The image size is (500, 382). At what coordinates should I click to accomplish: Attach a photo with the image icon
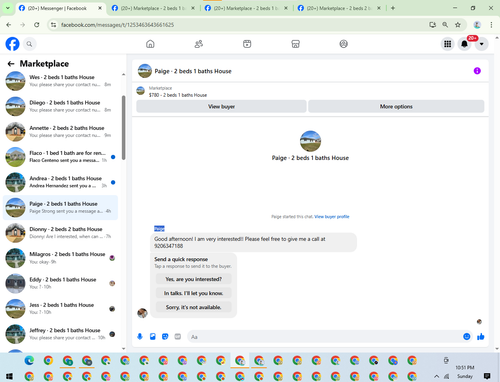153,337
